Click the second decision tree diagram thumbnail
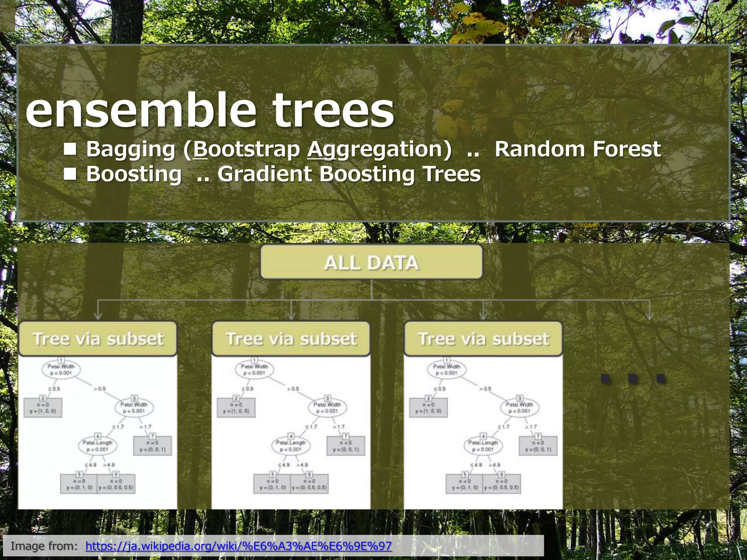This screenshot has height=560, width=747. tap(291, 432)
